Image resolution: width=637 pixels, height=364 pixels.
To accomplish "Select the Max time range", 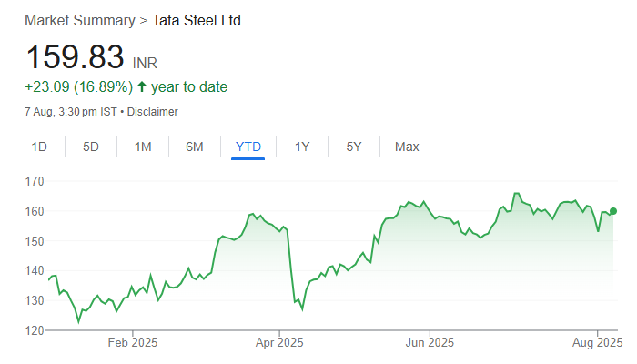I will (x=407, y=147).
